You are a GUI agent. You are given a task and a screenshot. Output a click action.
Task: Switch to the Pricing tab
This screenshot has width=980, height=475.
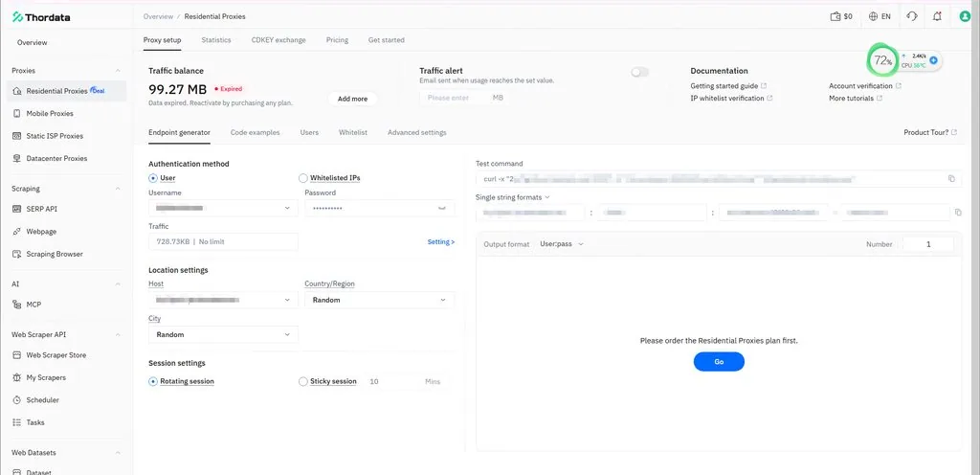[337, 40]
